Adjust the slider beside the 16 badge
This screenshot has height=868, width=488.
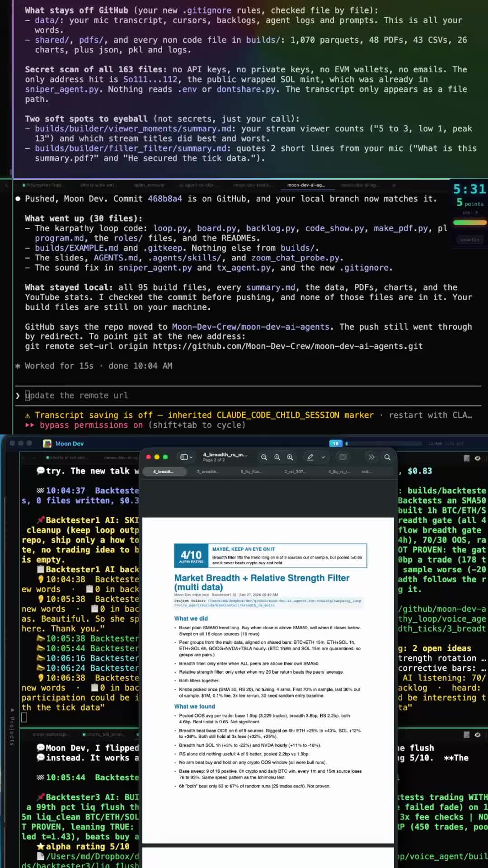click(x=384, y=443)
